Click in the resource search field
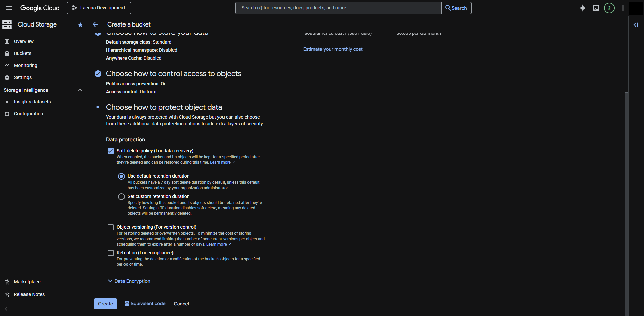 (x=338, y=8)
